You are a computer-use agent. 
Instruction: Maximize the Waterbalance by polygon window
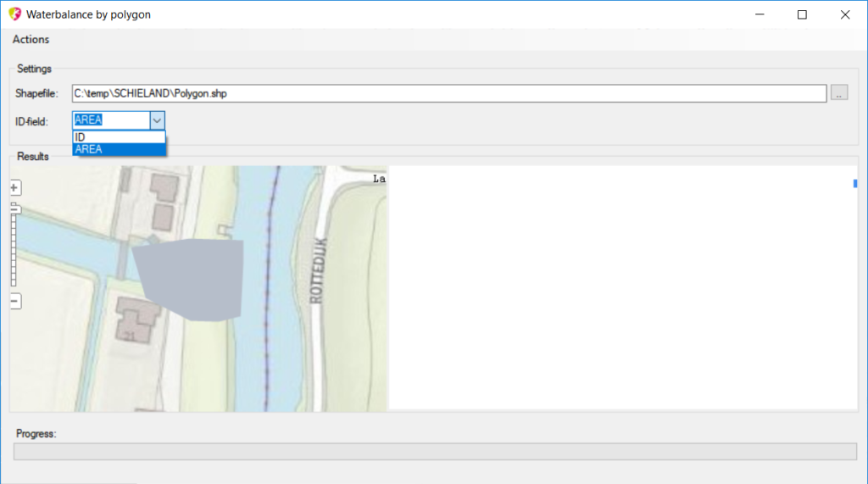pos(802,14)
